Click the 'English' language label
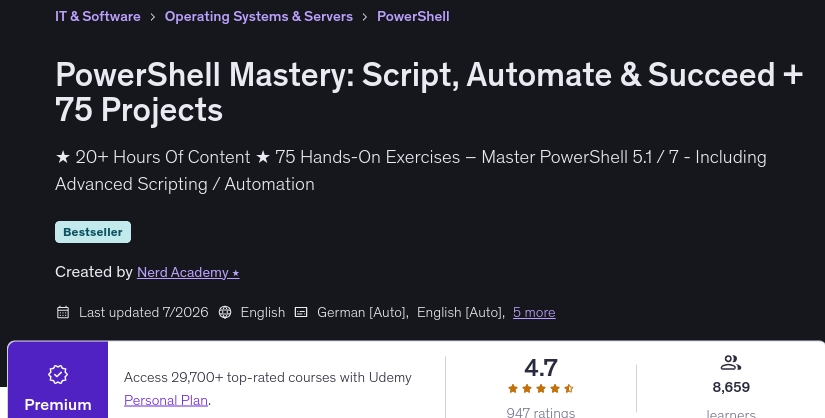 point(263,312)
